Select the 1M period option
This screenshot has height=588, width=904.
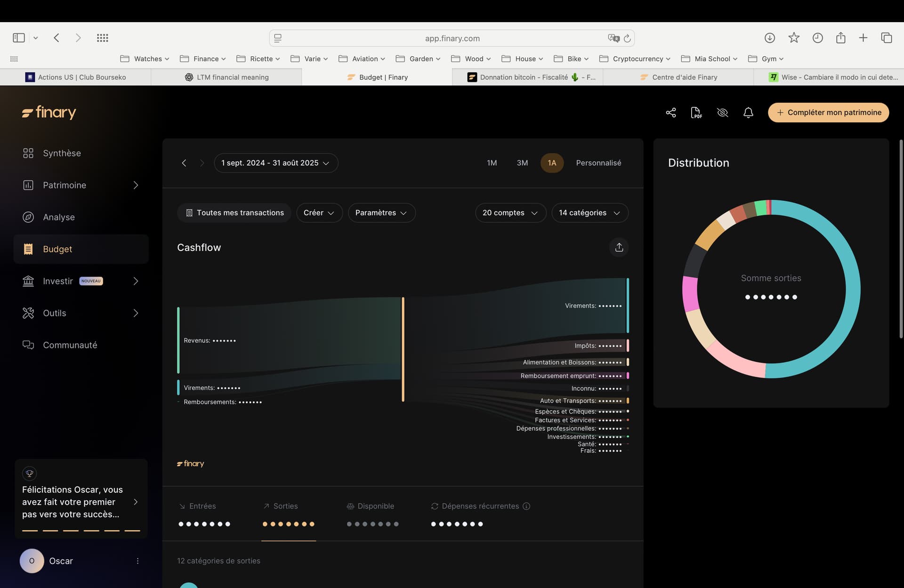(492, 163)
